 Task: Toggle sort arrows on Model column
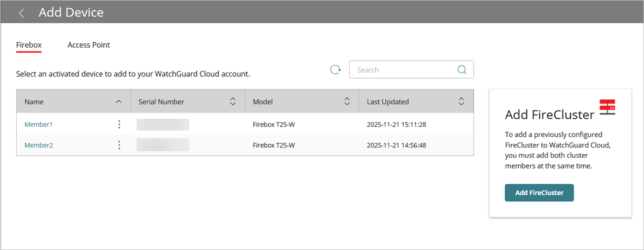347,101
